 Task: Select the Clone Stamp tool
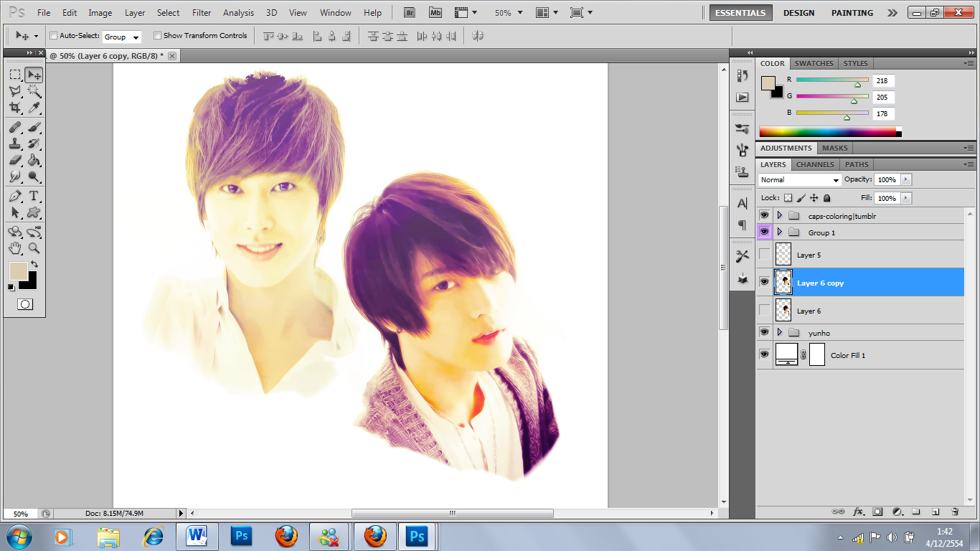click(x=15, y=143)
